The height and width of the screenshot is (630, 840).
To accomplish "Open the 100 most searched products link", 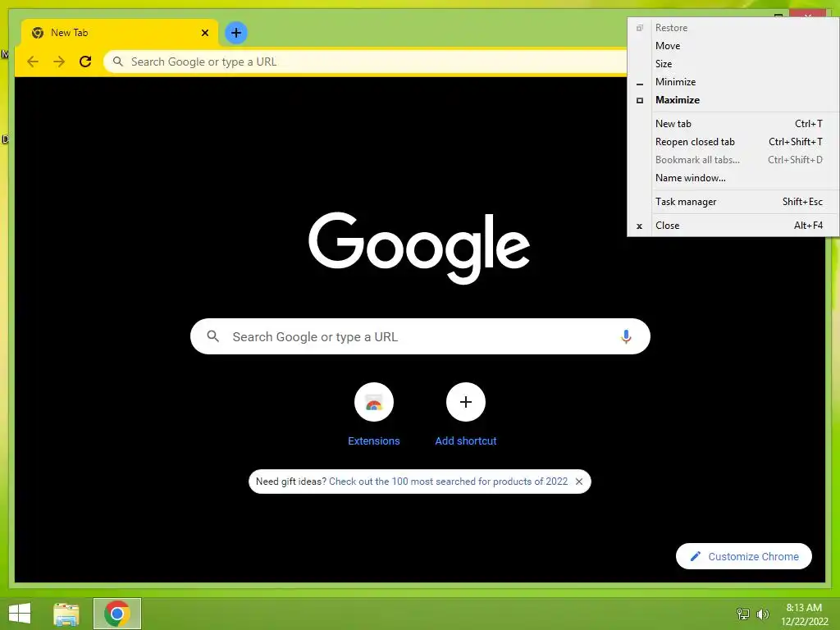I will tap(448, 481).
